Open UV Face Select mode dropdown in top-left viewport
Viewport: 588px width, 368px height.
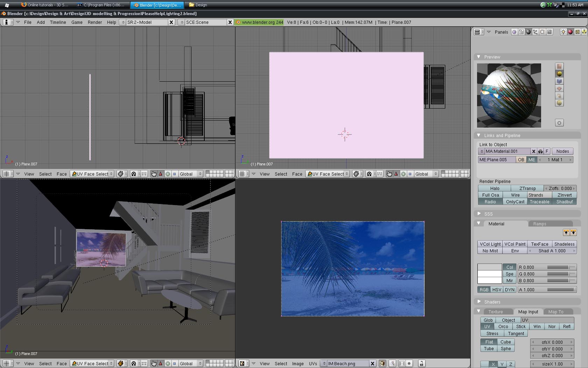click(x=92, y=174)
